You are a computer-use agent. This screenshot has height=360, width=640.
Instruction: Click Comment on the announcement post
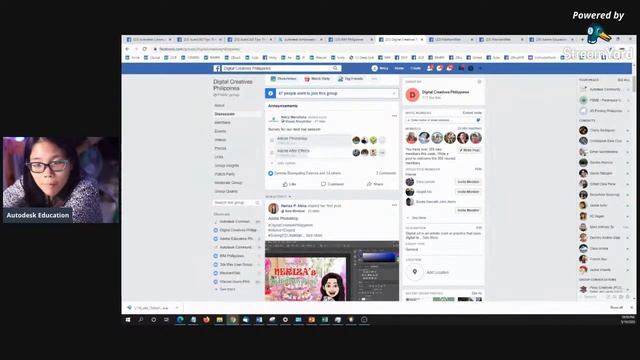pyautogui.click(x=332, y=184)
